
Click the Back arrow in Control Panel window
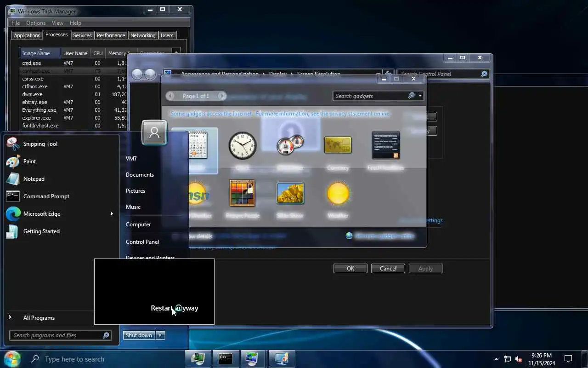point(137,74)
